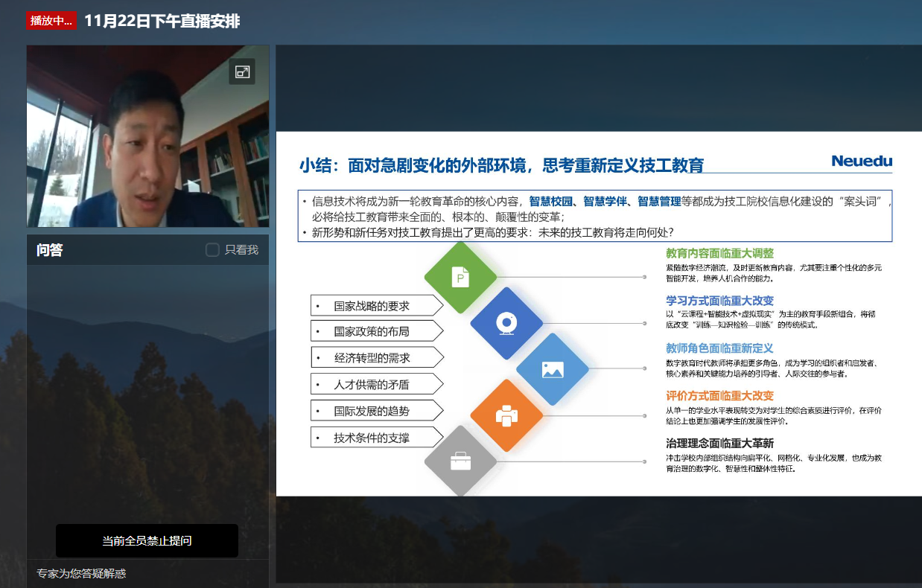Click the expand video icon on webcam

tap(242, 71)
